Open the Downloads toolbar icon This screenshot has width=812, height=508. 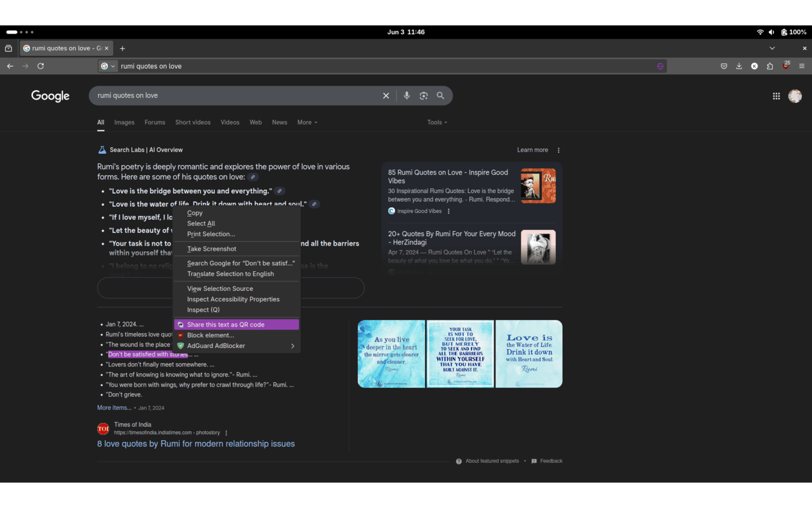[739, 66]
